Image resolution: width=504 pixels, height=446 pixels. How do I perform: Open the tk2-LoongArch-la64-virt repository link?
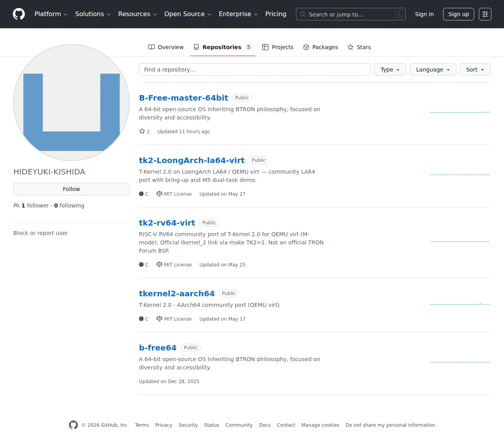pos(192,160)
